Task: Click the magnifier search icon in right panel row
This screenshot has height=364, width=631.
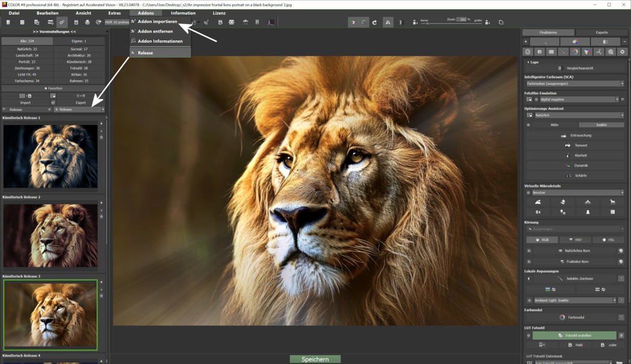Action: click(611, 52)
